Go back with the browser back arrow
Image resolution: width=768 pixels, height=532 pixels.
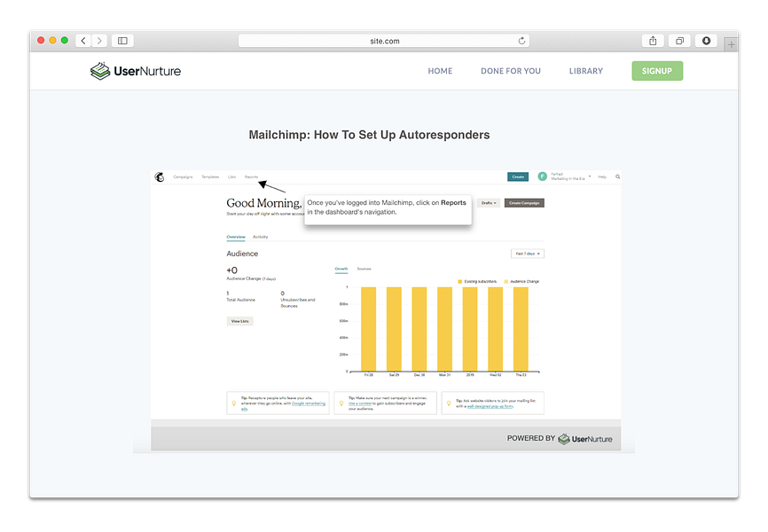click(83, 41)
